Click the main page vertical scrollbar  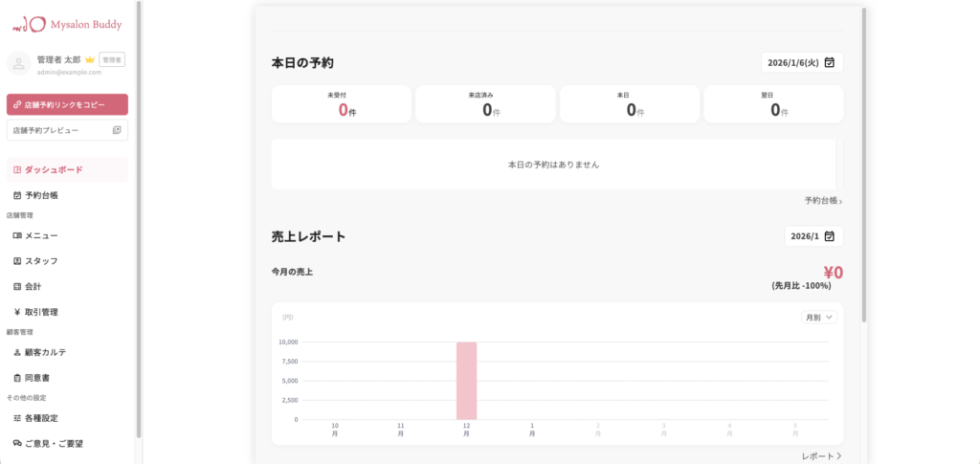pyautogui.click(x=864, y=163)
